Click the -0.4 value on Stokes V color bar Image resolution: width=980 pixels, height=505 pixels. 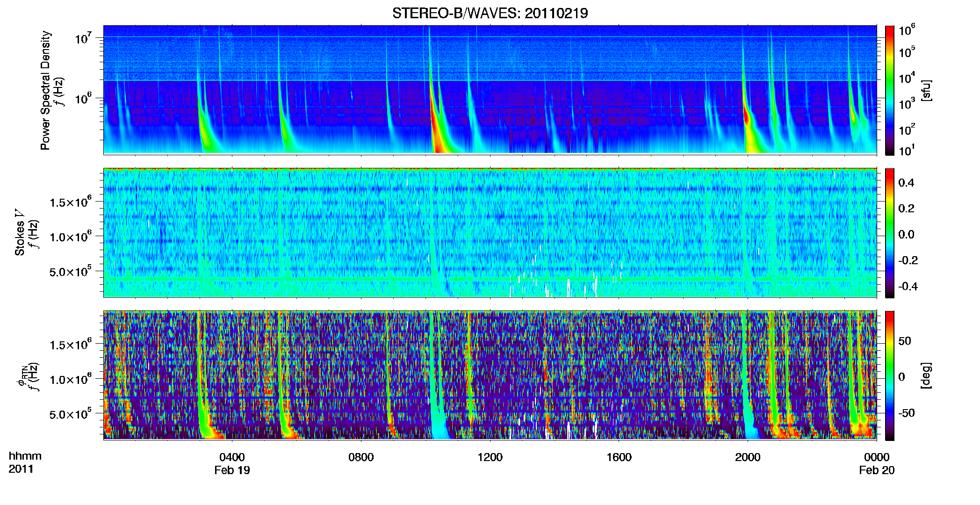tap(908, 286)
